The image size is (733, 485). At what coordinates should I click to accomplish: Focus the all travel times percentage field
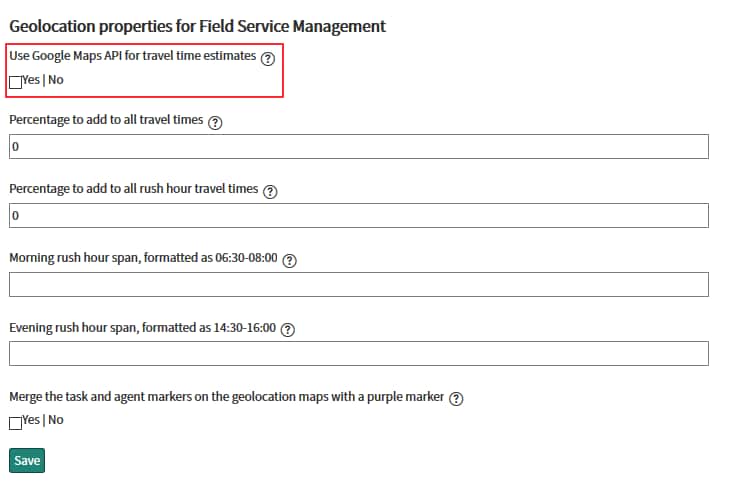[358, 147]
